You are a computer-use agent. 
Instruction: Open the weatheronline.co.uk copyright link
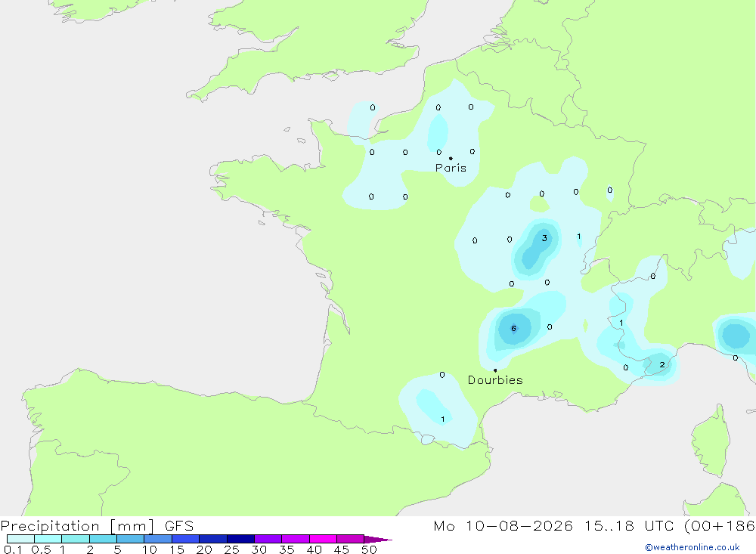tap(692, 547)
